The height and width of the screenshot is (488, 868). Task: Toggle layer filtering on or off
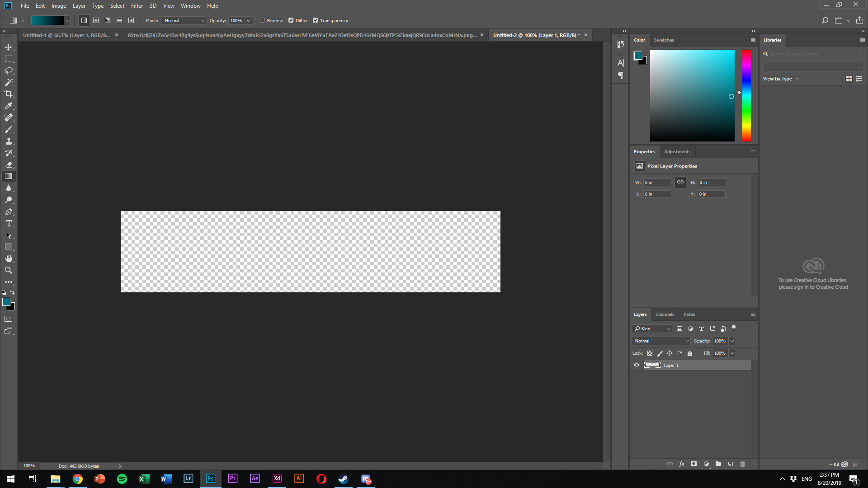pyautogui.click(x=734, y=328)
